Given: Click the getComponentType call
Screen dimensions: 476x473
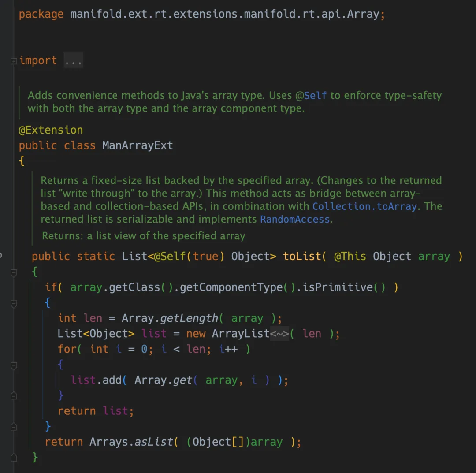Looking at the screenshot, I should (x=231, y=287).
